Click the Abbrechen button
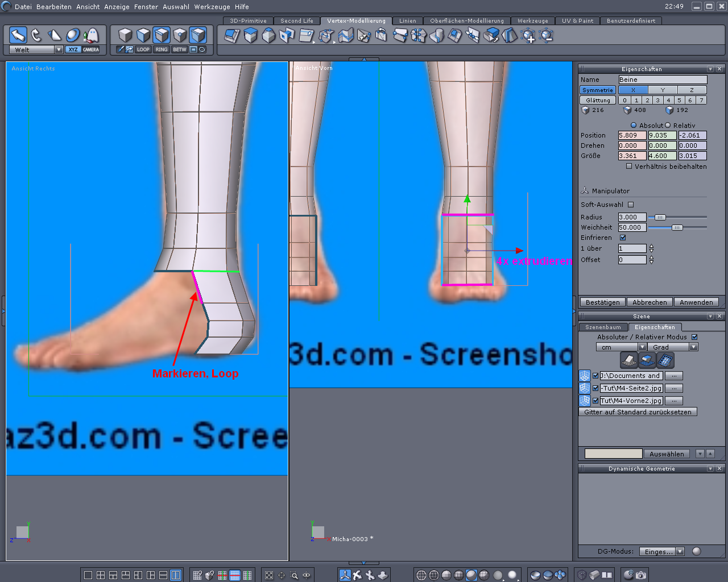728x582 pixels. click(x=650, y=302)
